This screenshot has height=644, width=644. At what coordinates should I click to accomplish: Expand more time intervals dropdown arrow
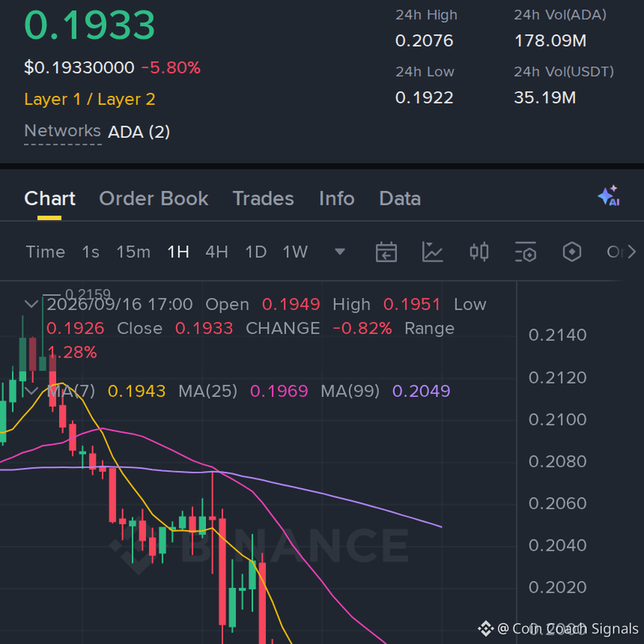coord(340,252)
